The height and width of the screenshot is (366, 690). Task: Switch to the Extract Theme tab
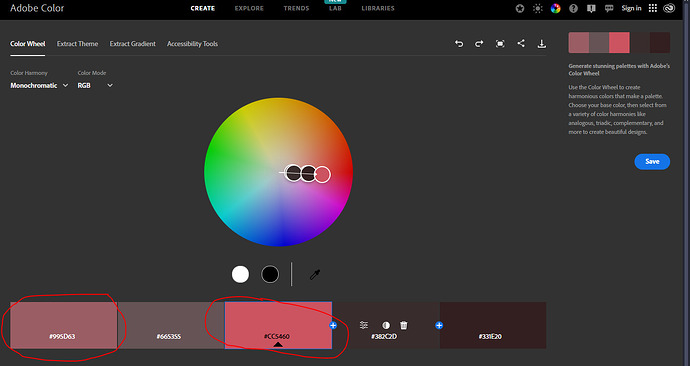77,44
